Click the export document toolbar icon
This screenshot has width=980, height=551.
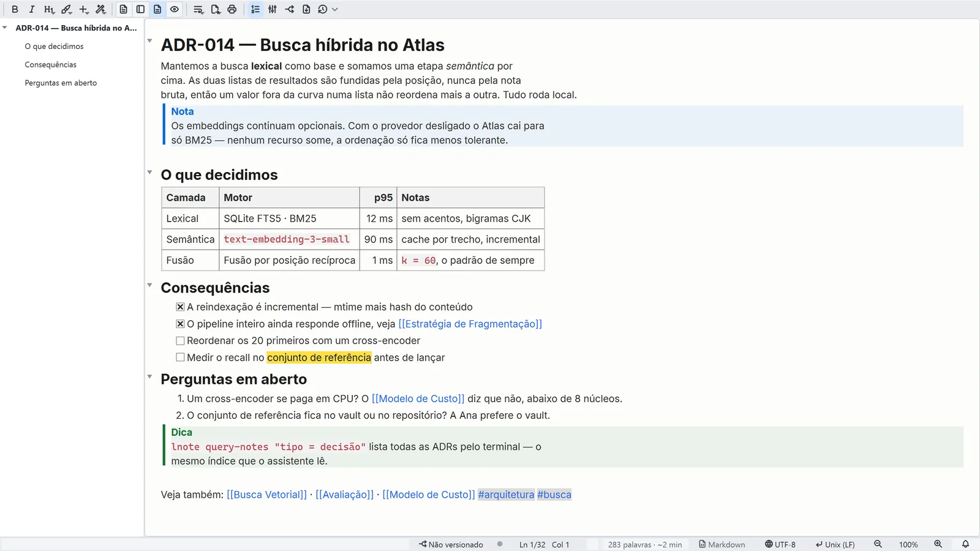pyautogui.click(x=215, y=9)
